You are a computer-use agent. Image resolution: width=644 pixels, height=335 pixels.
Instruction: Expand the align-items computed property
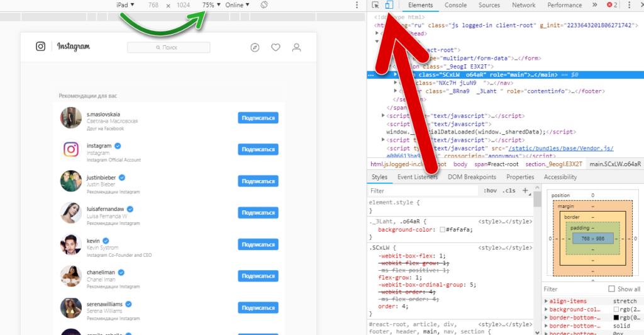tap(546, 301)
